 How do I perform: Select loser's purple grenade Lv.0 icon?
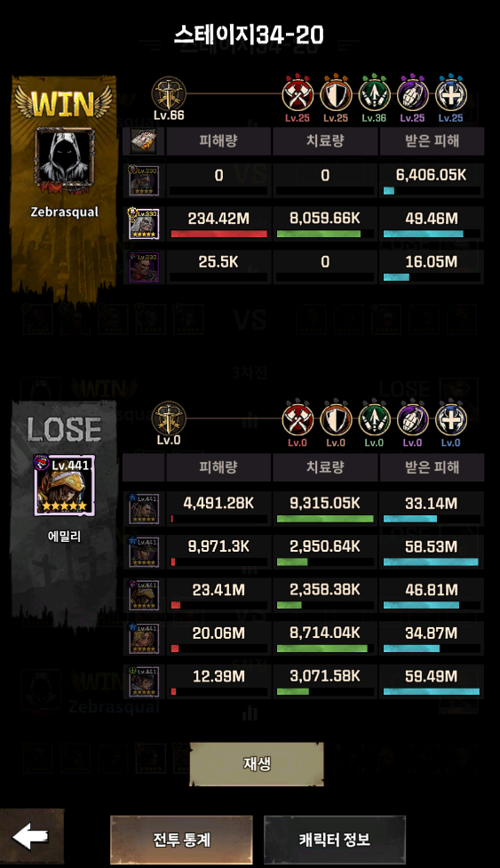413,419
